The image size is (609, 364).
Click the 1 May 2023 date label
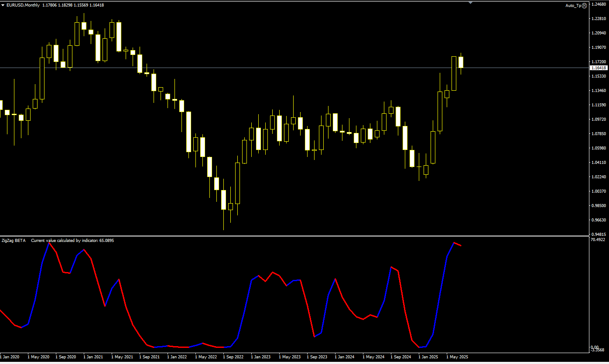[290, 357]
